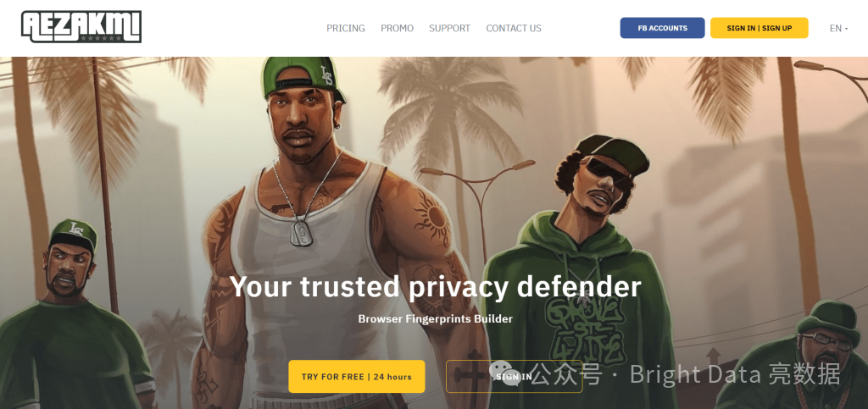Image resolution: width=868 pixels, height=409 pixels.
Task: Click the up arrow icon near bottom right
Action: click(x=714, y=357)
